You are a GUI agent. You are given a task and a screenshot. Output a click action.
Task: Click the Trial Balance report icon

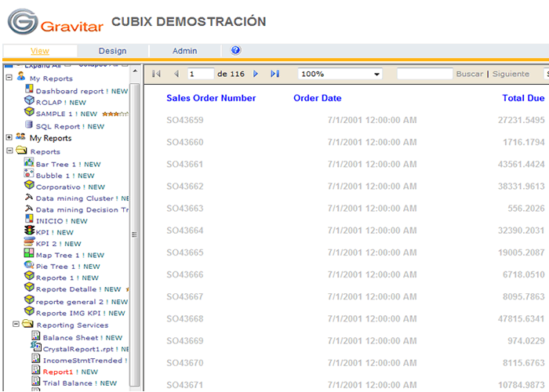[x=36, y=381]
